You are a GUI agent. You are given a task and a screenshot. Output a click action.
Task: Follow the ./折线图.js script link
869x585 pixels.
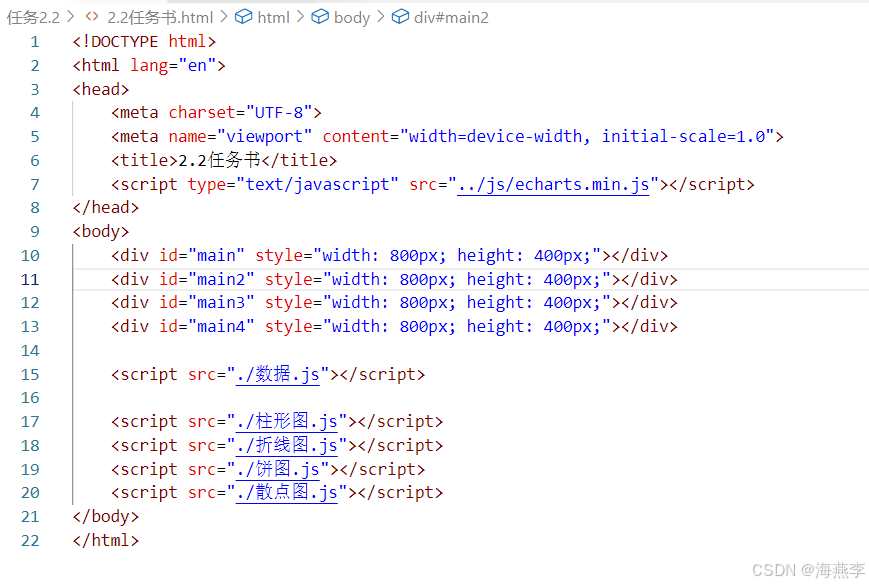[287, 445]
